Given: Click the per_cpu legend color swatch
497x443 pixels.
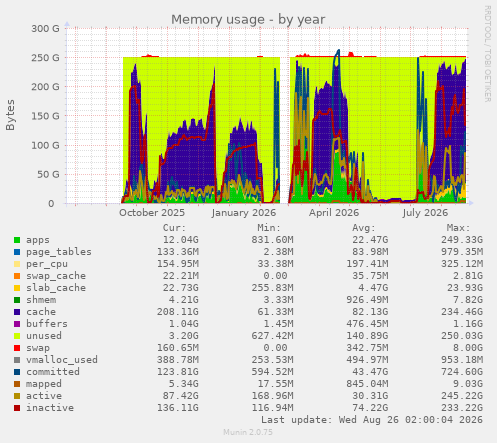Looking at the screenshot, I should [x=17, y=264].
